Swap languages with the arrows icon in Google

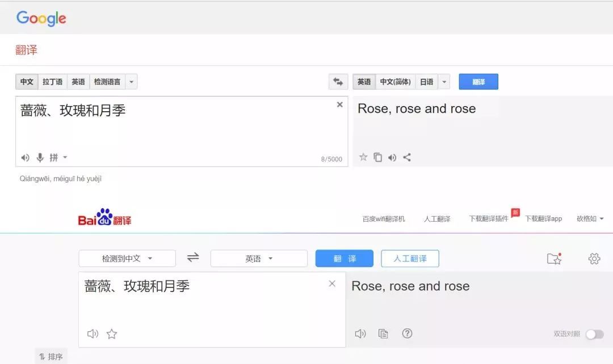(338, 81)
